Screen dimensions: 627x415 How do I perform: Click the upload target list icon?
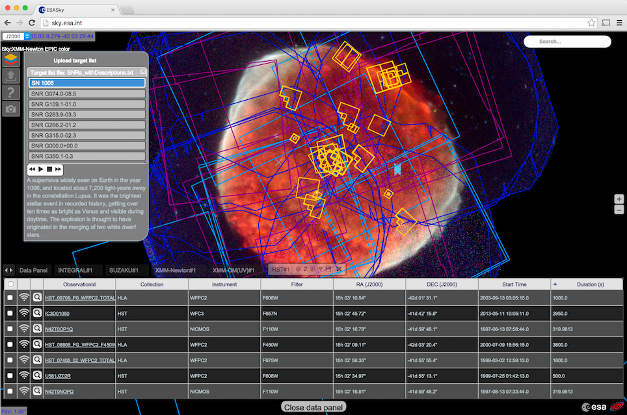click(x=10, y=75)
